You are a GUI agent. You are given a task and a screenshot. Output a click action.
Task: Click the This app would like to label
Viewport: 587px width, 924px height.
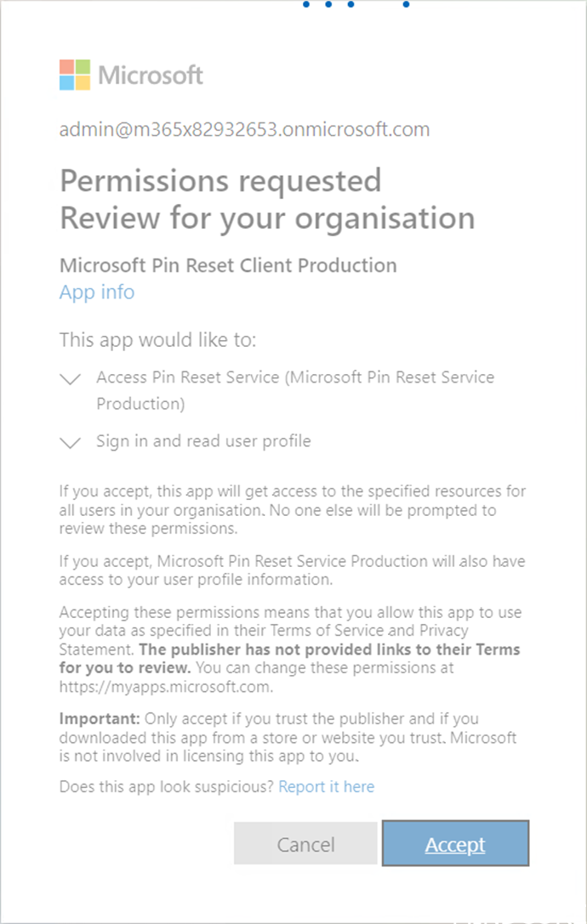click(x=157, y=340)
